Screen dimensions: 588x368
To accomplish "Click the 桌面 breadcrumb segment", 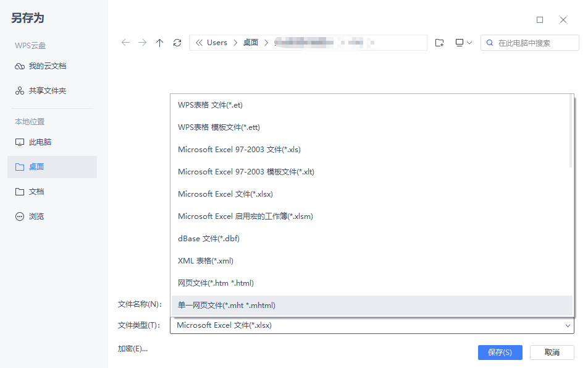I will tap(251, 43).
